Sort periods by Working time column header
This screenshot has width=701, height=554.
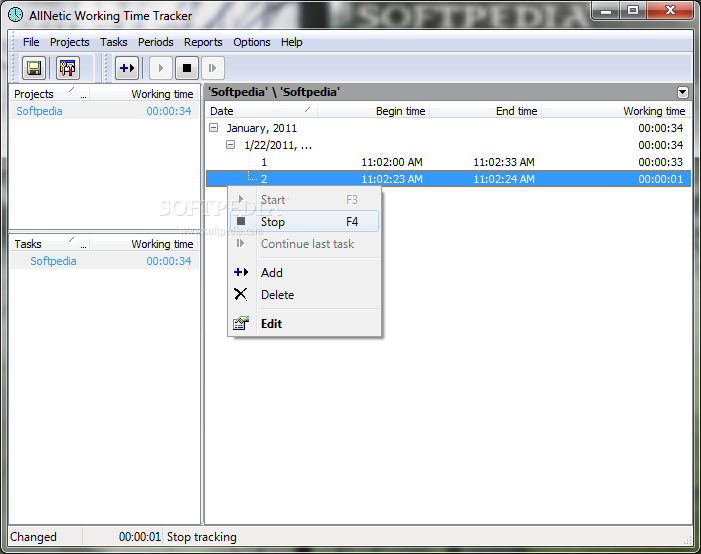pos(616,111)
